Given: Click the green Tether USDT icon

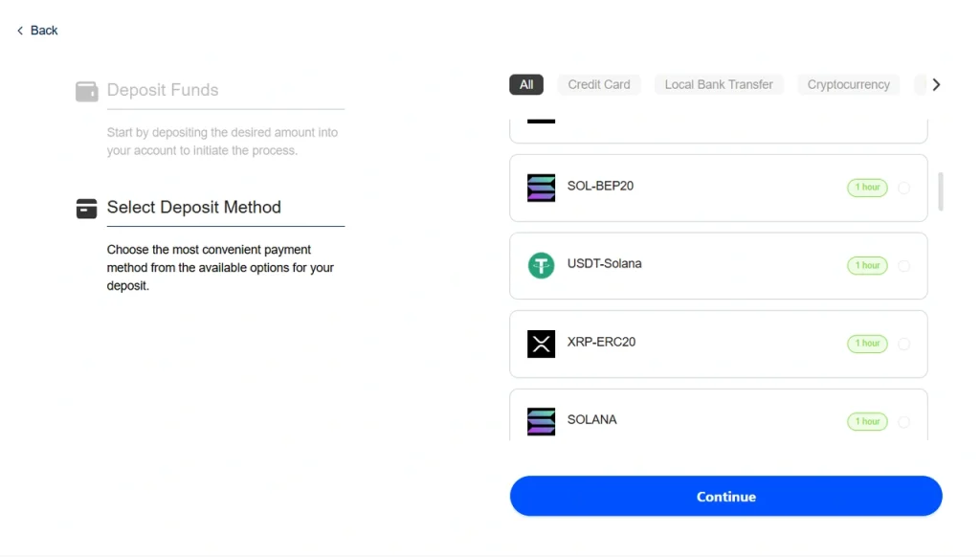Looking at the screenshot, I should [541, 265].
